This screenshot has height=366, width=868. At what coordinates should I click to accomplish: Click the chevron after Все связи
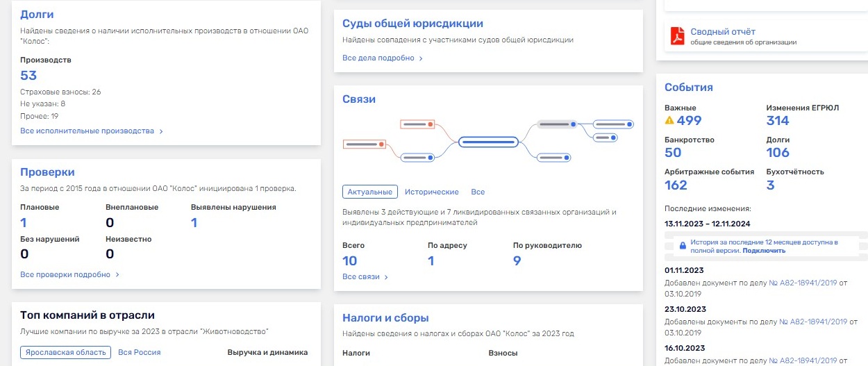(386, 277)
